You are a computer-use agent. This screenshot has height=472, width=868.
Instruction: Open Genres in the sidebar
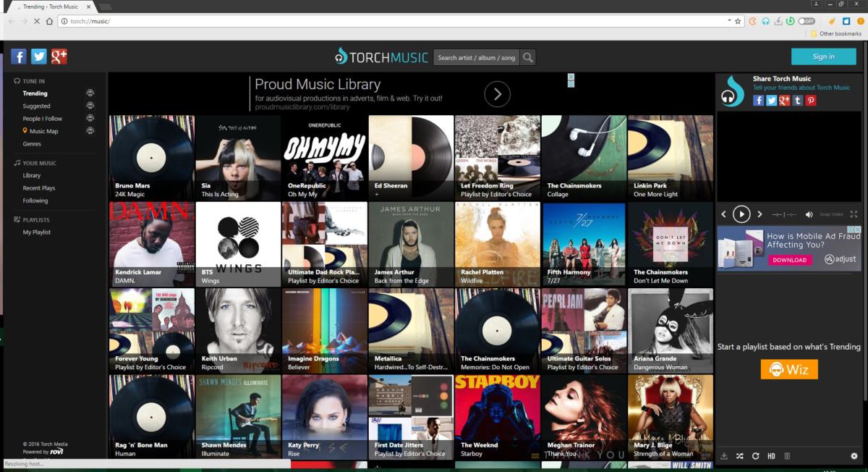click(x=32, y=144)
